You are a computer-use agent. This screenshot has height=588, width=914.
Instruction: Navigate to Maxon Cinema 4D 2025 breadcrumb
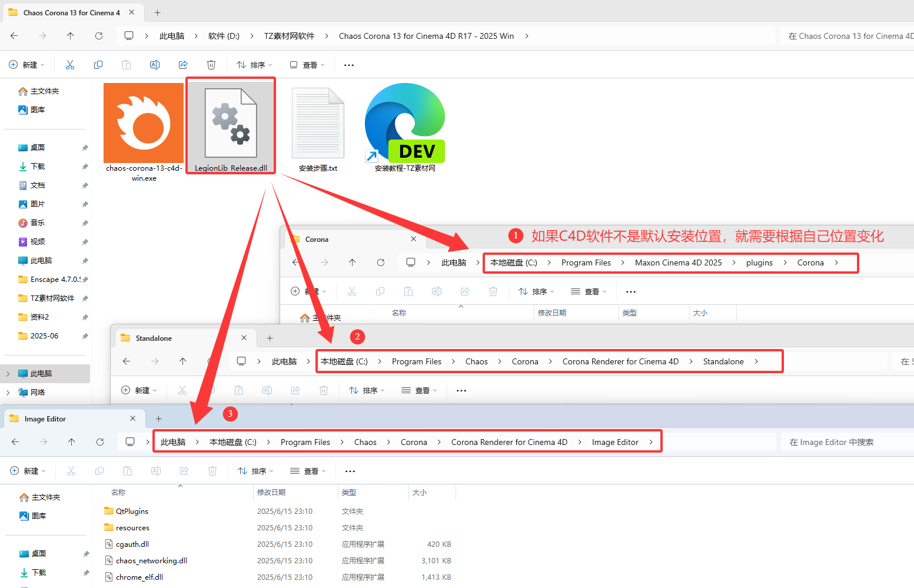[678, 263]
